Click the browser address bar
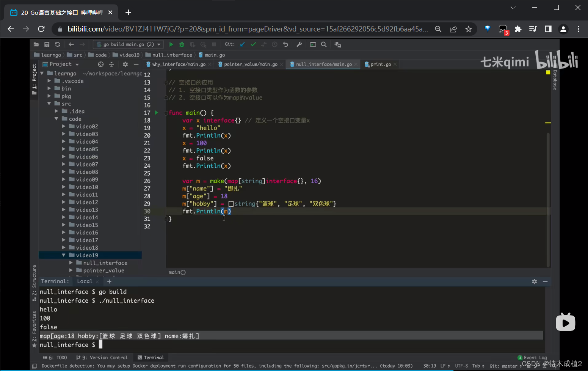Screen dimensions: 588x371 pyautogui.click(x=248, y=29)
